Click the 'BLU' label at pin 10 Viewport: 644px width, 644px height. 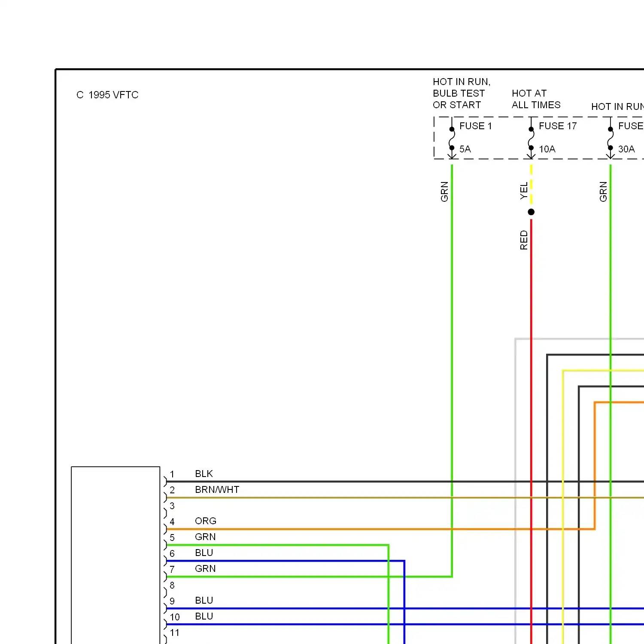[204, 616]
